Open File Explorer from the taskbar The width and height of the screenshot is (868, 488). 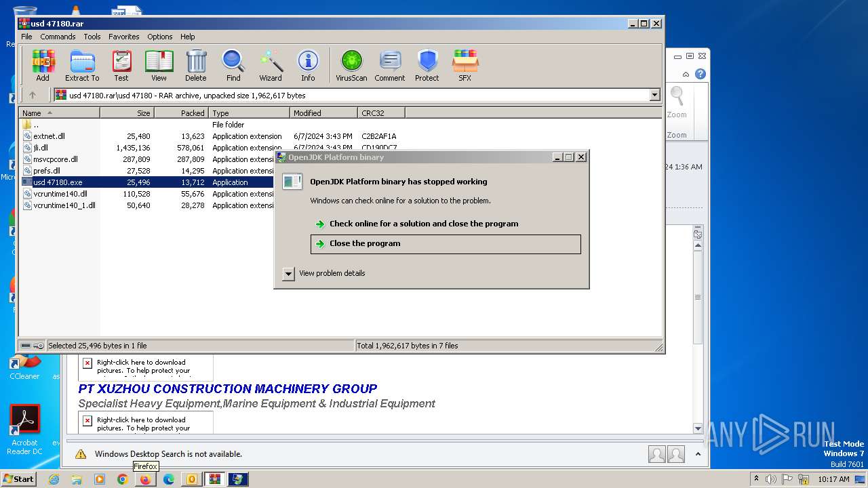point(77,479)
